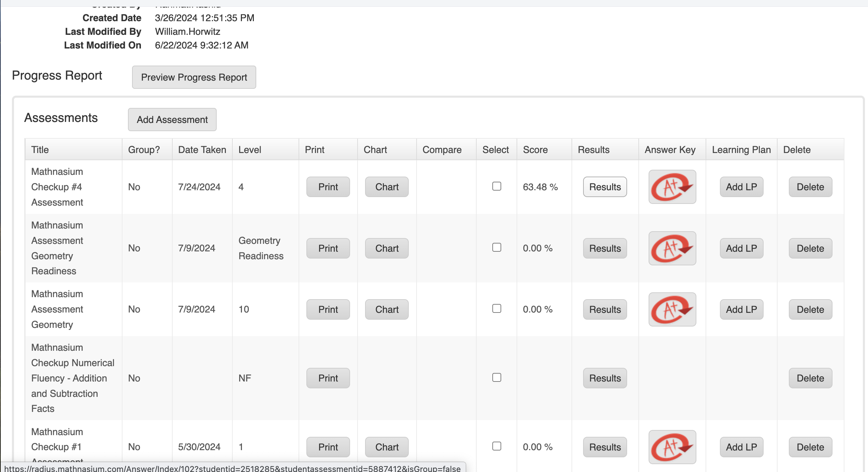Click the Created Date value 3/26/2024
868x472 pixels.
(x=204, y=18)
